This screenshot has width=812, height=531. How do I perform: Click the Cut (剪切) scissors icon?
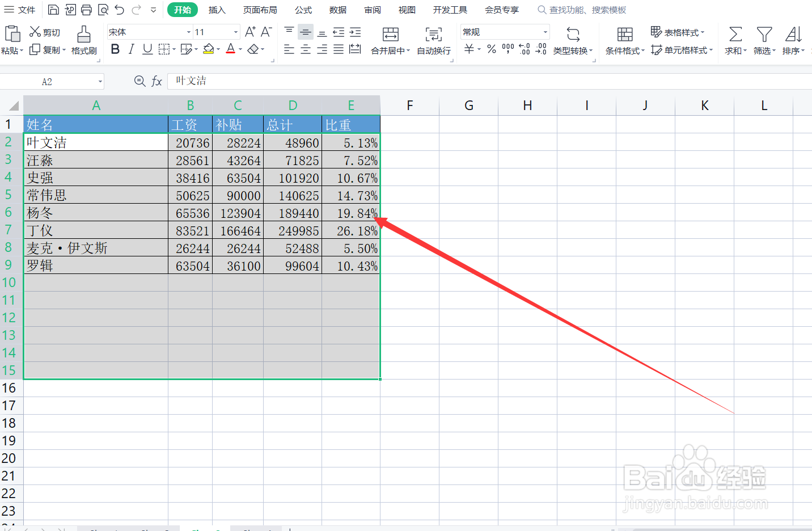[35, 32]
